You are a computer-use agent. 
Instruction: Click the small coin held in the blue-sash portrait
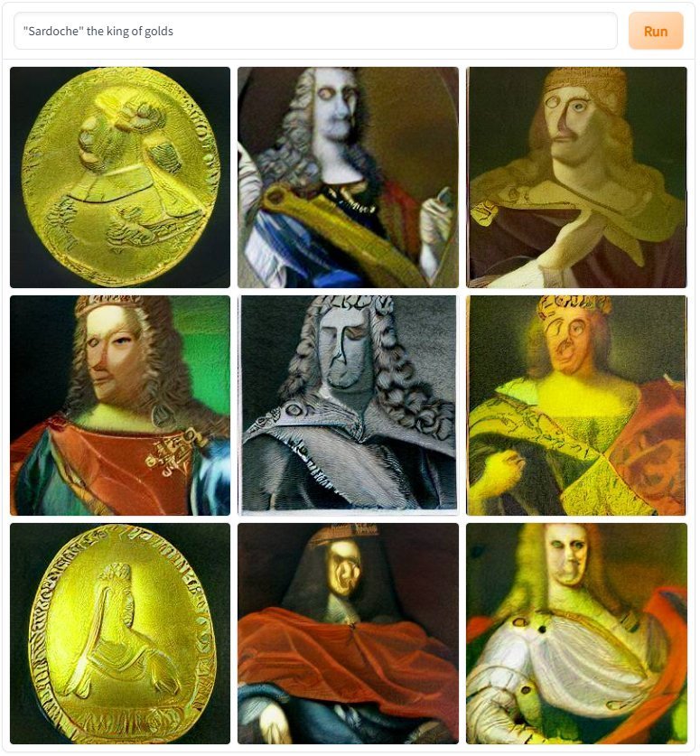pyautogui.click(x=444, y=197)
